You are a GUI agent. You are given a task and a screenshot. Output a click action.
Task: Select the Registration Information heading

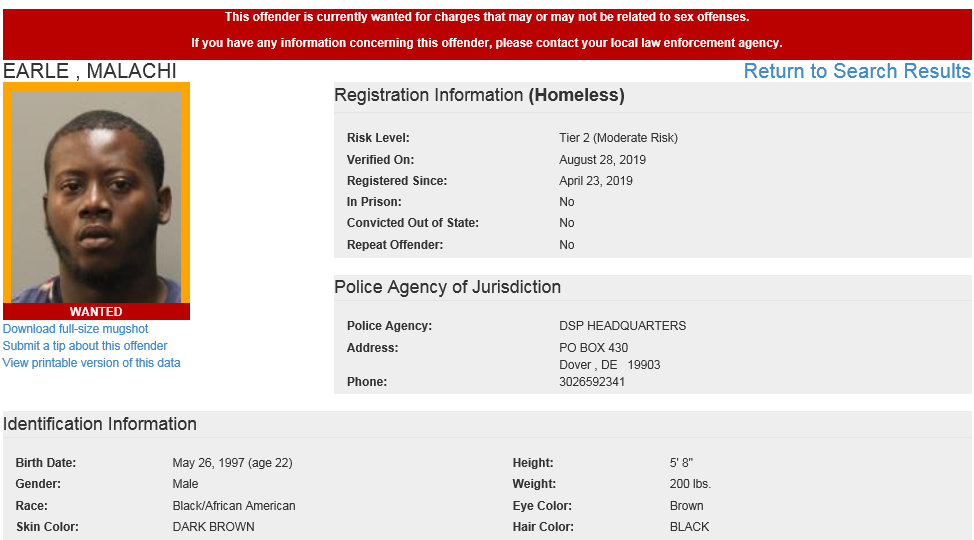(x=479, y=96)
